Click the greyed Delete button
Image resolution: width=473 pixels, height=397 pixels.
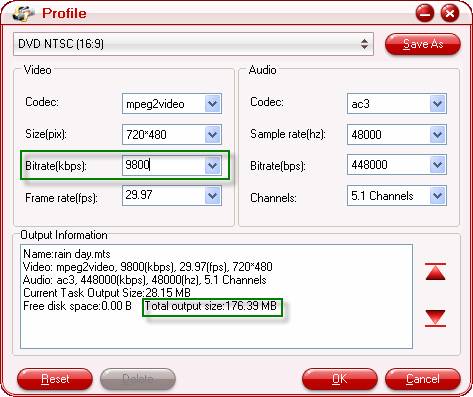click(x=138, y=379)
